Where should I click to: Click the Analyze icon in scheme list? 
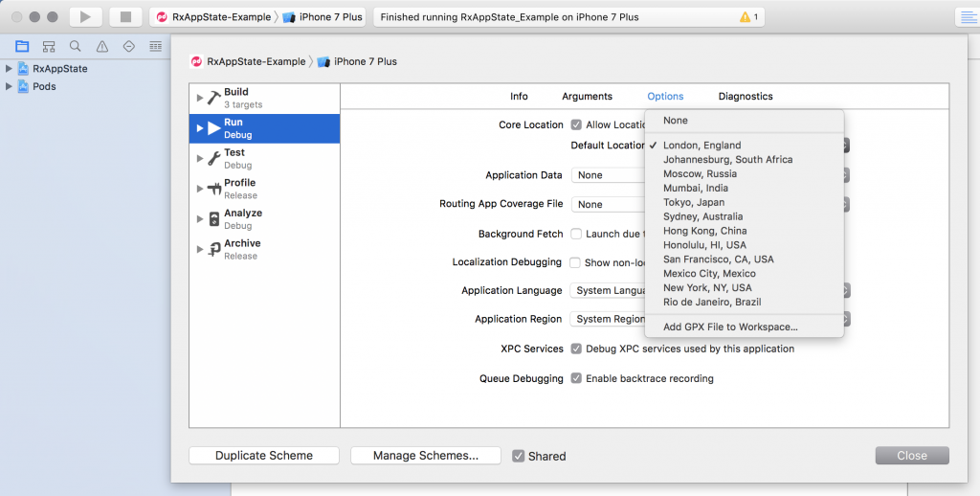click(214, 219)
